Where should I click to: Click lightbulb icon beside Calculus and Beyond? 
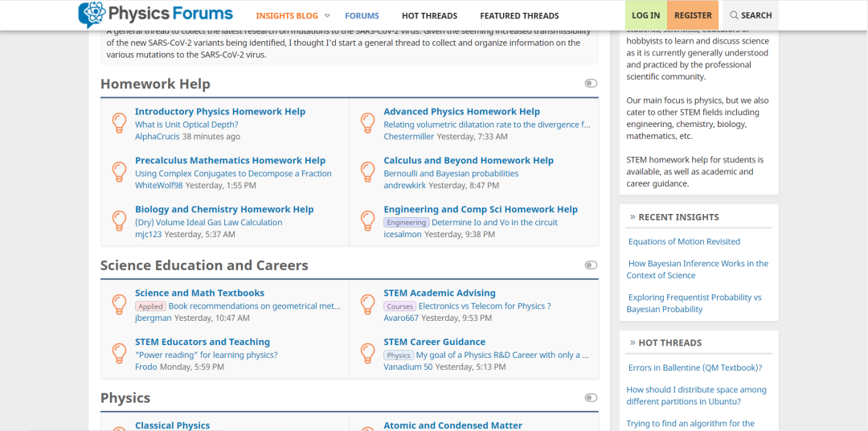(x=367, y=172)
